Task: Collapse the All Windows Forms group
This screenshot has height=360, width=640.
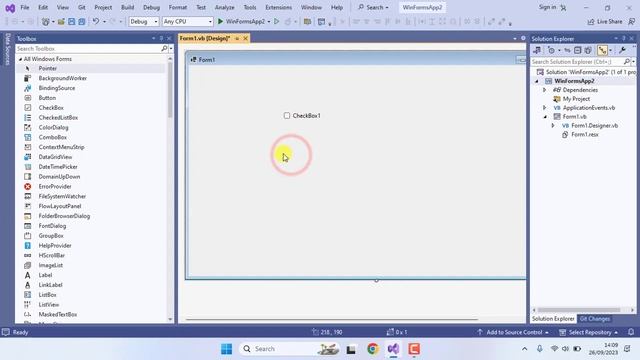Action: [20, 59]
